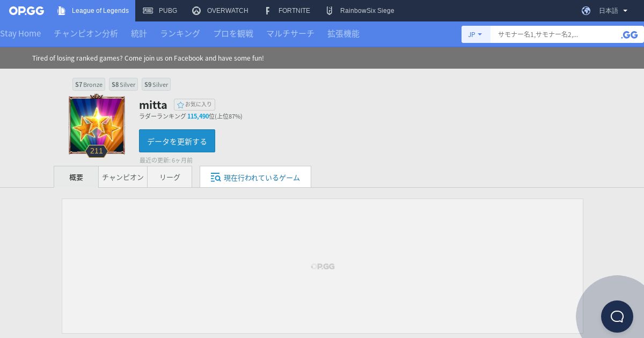
Task: Click the S8 Silver season badge
Action: click(x=123, y=84)
